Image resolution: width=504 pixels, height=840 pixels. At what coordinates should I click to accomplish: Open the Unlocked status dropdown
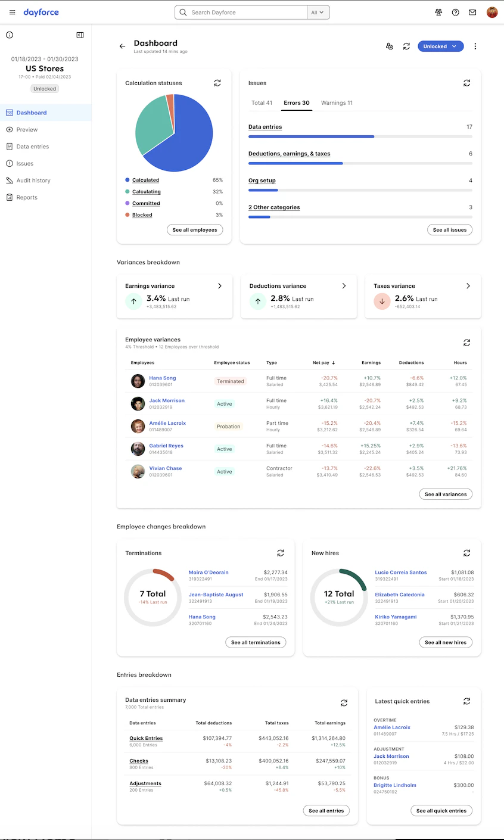pyautogui.click(x=440, y=46)
